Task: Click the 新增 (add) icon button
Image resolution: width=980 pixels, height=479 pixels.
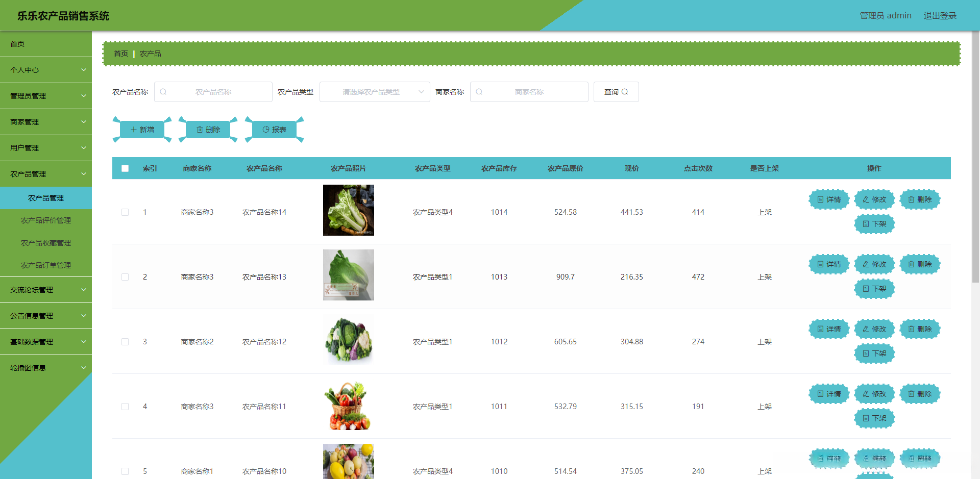Action: (143, 129)
